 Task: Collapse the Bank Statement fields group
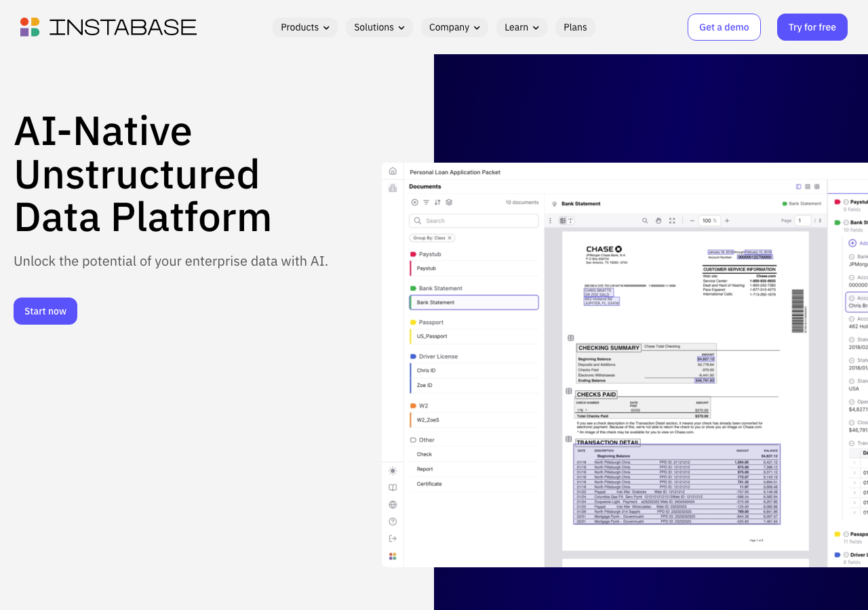tap(846, 222)
